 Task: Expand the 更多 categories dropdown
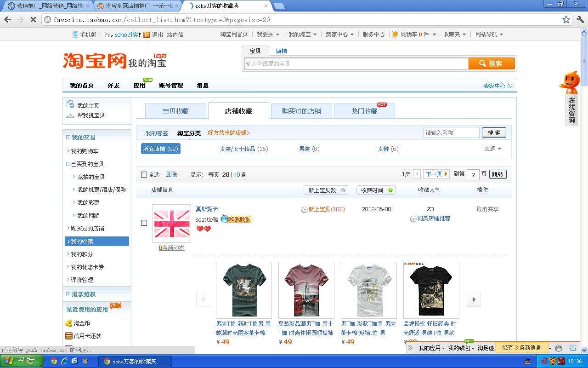click(x=492, y=149)
